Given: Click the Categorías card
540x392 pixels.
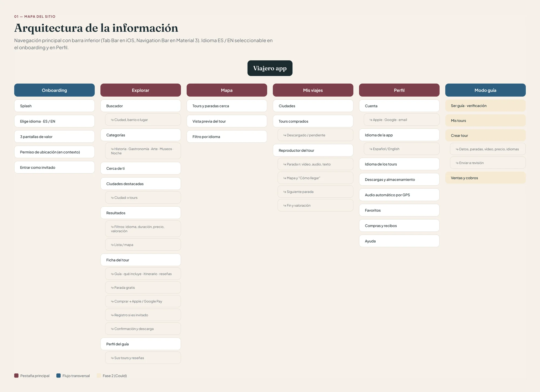Looking at the screenshot, I should coord(140,135).
